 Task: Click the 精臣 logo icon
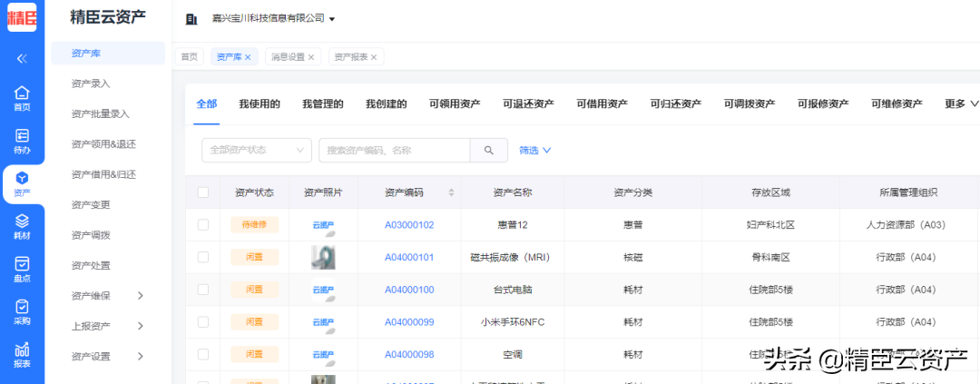(x=22, y=17)
